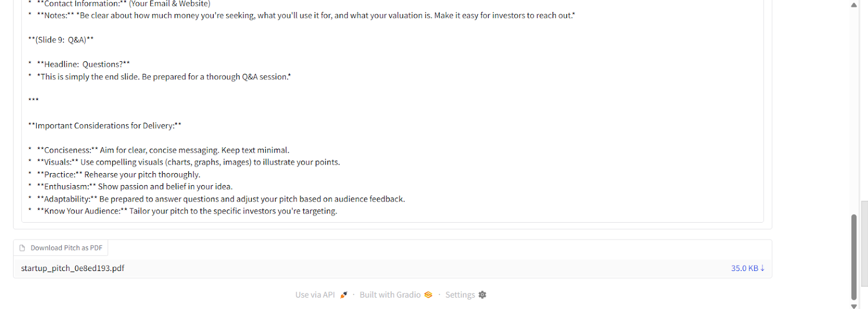The height and width of the screenshot is (309, 868).
Task: Click the Headline: Questions? bullet text
Action: [x=84, y=64]
